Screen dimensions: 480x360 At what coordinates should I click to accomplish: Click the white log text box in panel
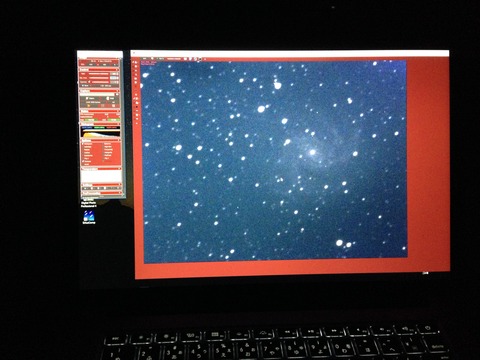(x=101, y=176)
